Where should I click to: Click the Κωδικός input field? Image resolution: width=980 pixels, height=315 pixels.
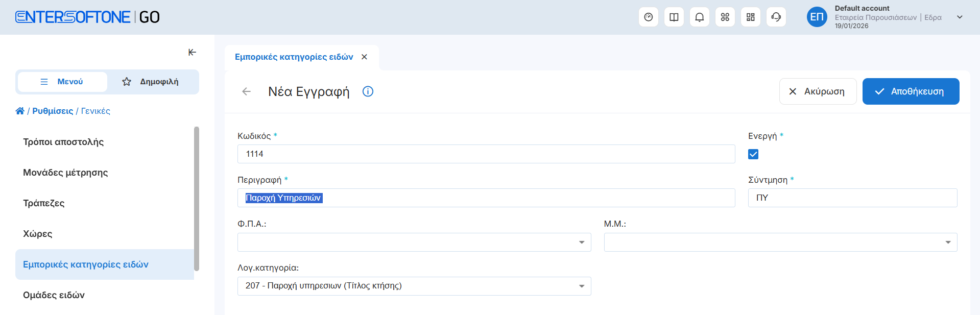coord(486,154)
